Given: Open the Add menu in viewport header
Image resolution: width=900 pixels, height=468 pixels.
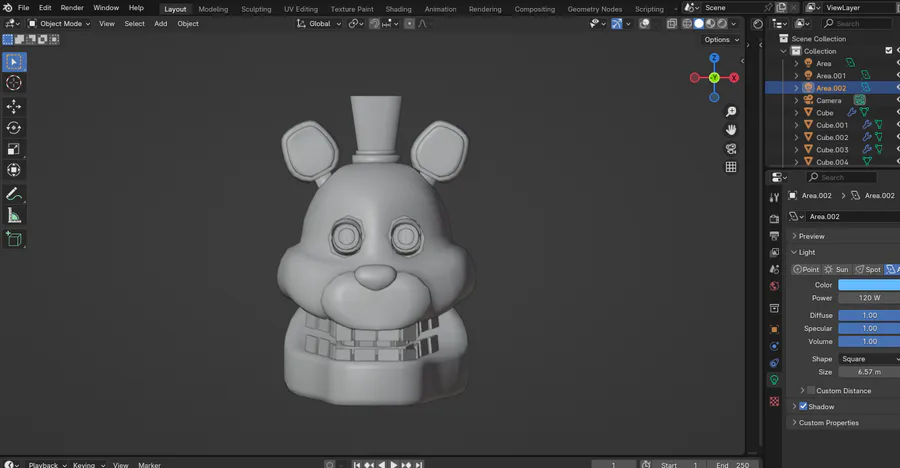Looking at the screenshot, I should pyautogui.click(x=161, y=24).
